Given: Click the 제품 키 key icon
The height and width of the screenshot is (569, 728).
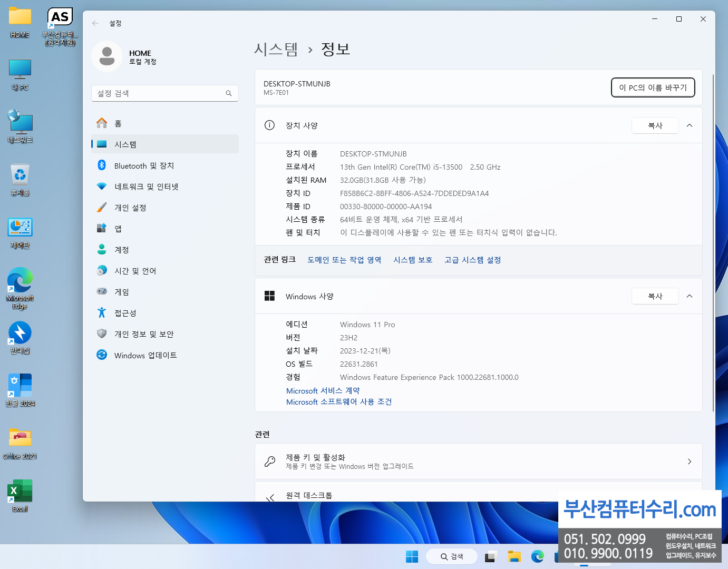Looking at the screenshot, I should click(x=270, y=462).
